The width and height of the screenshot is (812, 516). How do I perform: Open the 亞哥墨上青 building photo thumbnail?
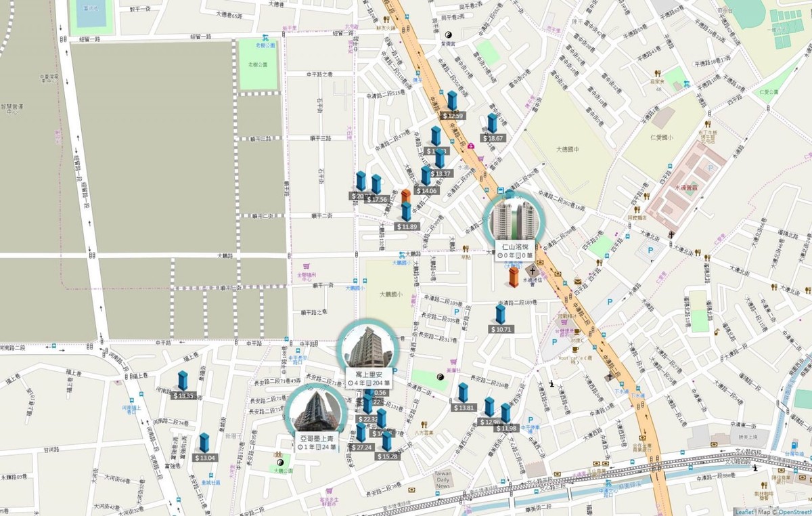pos(316,411)
